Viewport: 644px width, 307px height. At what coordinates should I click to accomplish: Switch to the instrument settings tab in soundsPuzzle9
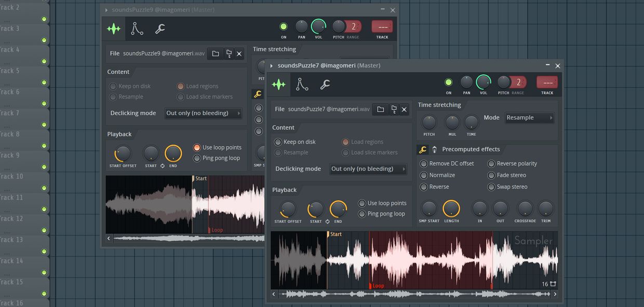click(137, 28)
